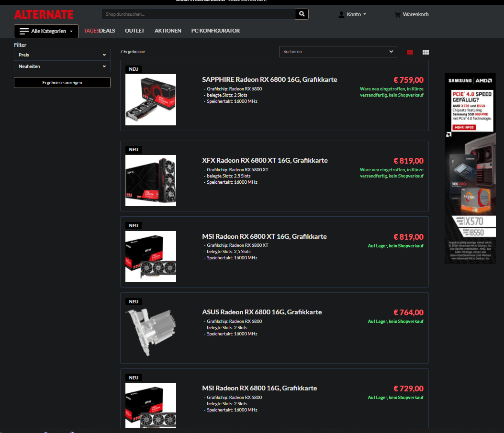Screen dimensions: 504x433
Task: Expand the Neuheiten filter
Action: click(62, 67)
